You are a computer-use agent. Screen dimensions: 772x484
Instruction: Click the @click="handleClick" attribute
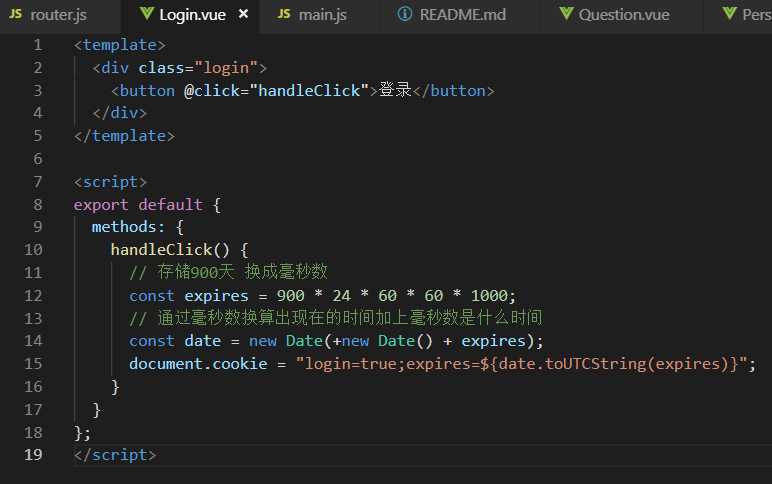coord(276,91)
